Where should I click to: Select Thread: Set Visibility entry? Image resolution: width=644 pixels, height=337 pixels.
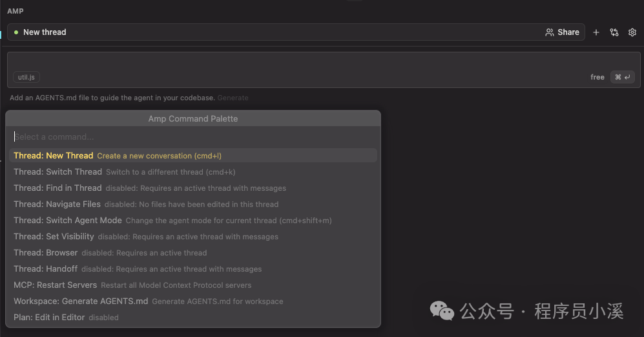pyautogui.click(x=193, y=237)
